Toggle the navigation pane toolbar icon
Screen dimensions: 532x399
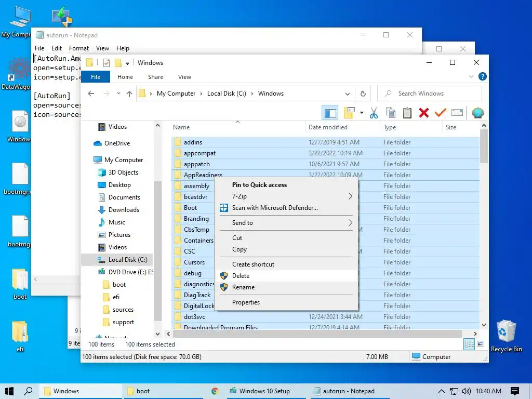[x=330, y=113]
